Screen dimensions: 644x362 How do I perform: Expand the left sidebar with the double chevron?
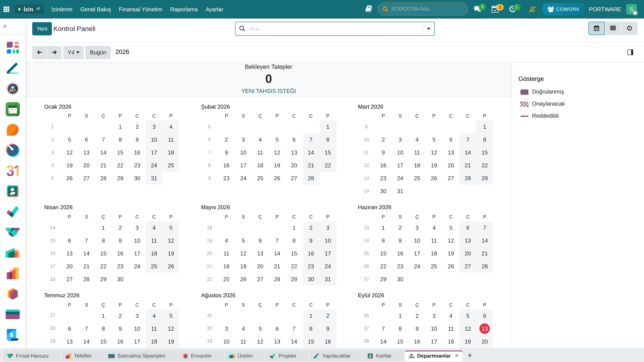tap(5, 26)
